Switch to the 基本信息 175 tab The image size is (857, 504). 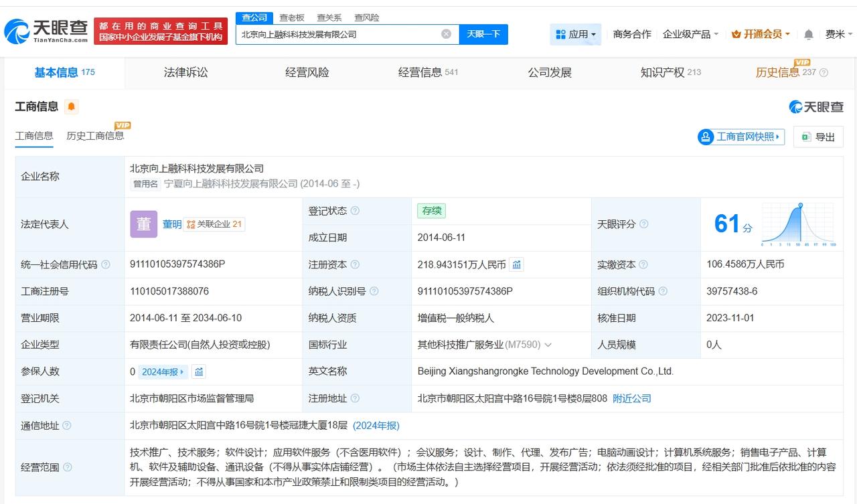click(x=64, y=72)
